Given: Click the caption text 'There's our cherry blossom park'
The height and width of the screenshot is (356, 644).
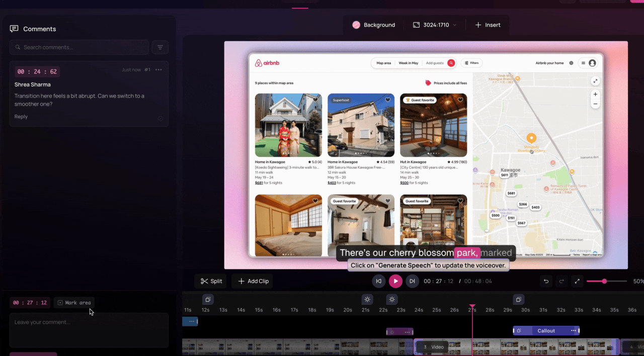Looking at the screenshot, I should [409, 253].
